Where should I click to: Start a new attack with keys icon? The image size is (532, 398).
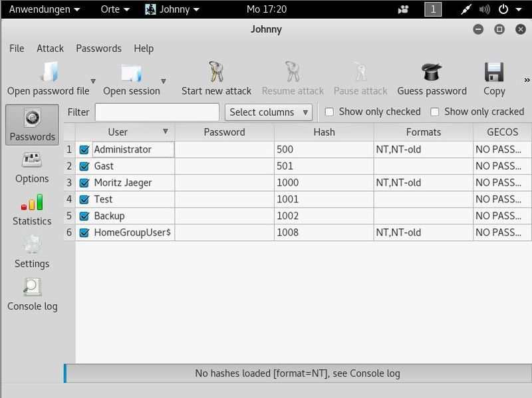tap(216, 72)
